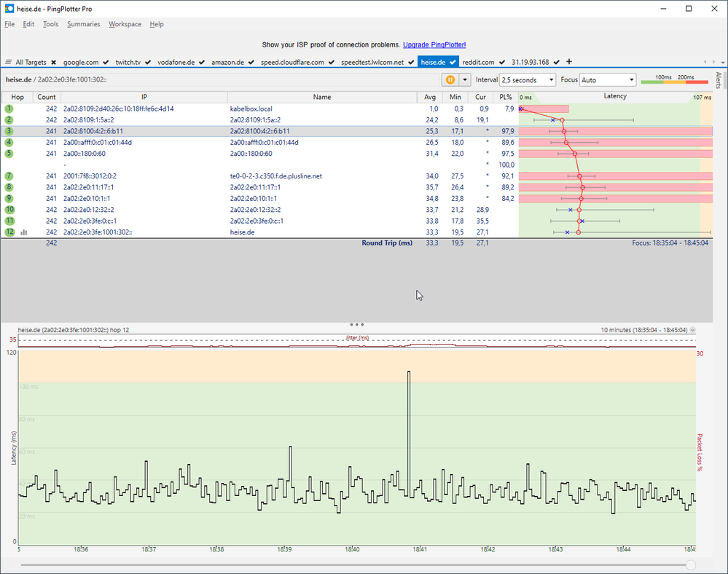Open the dropdown arrow beside the pause button
The width and height of the screenshot is (728, 574).
464,79
